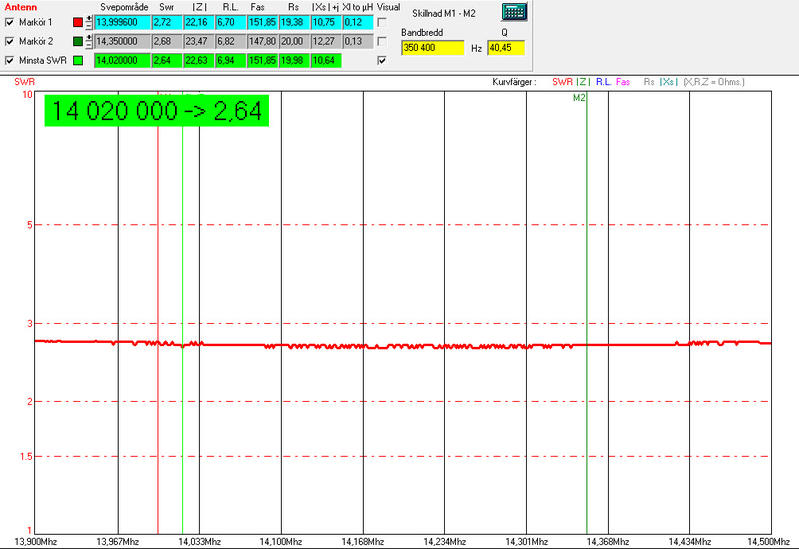
Task: Click Minsta SWR R.L. value 6,94
Action: click(230, 60)
